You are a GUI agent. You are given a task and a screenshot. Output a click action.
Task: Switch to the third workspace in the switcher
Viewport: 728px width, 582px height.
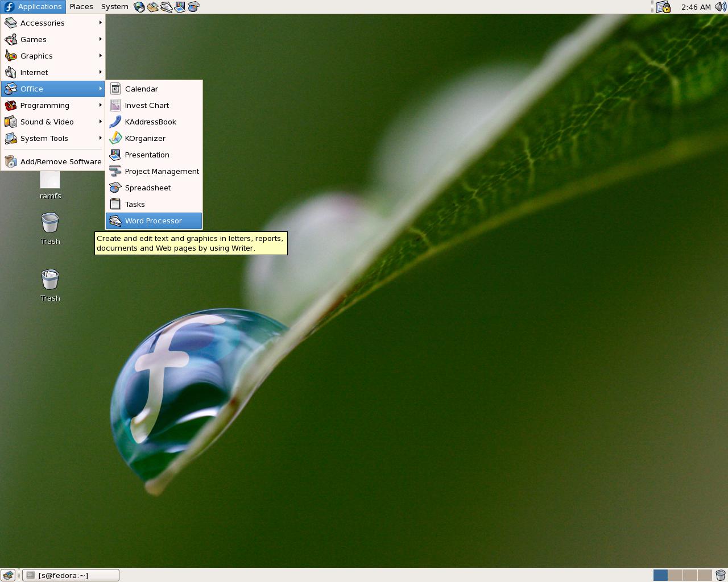(x=690, y=575)
